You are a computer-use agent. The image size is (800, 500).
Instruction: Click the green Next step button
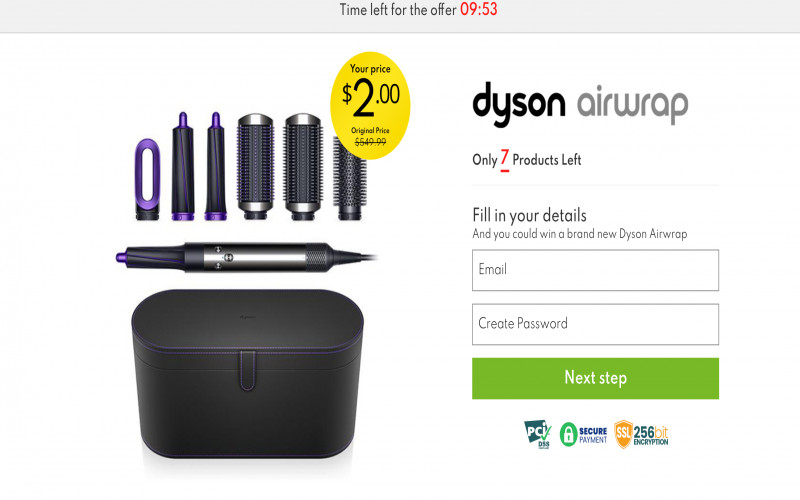595,378
